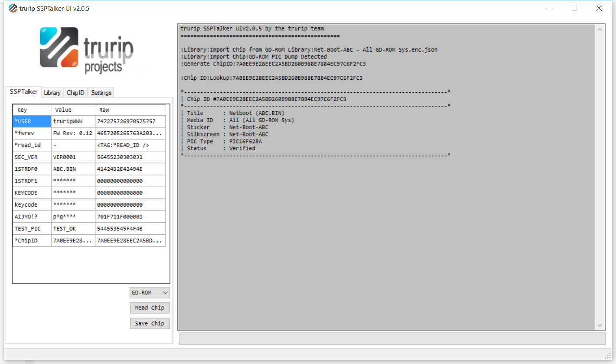Open the ChipID tab
616x364 pixels.
(75, 93)
